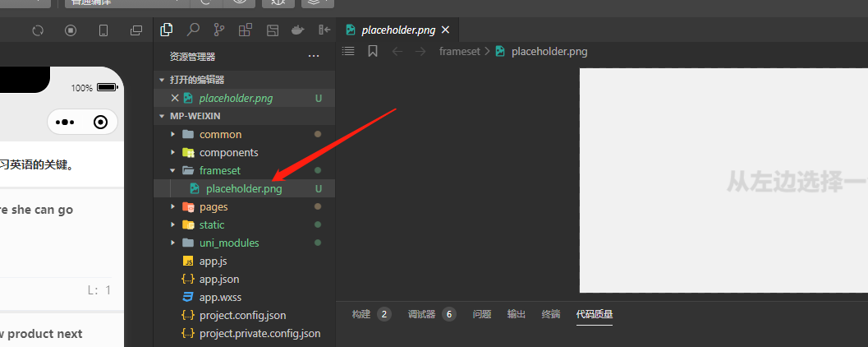The image size is (868, 347).
Task: Select placeholder.png under 打开的编辑器
Action: tap(244, 98)
